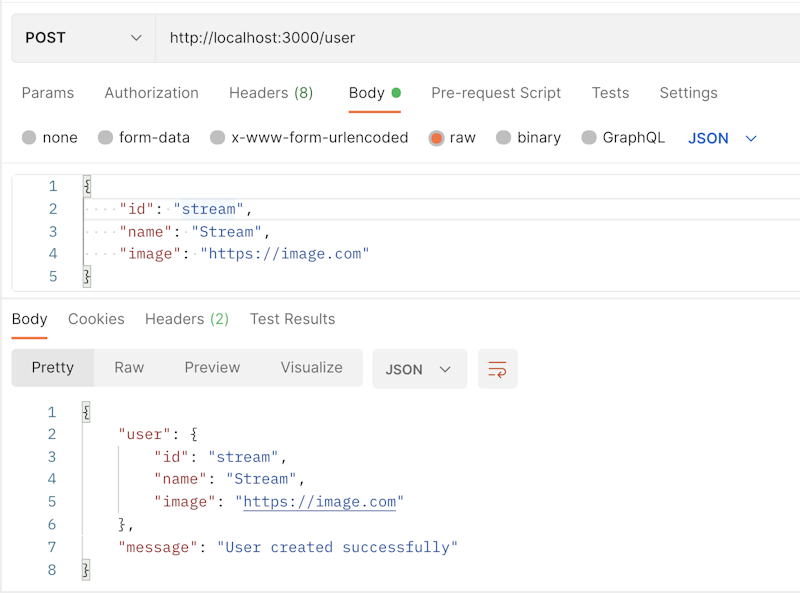The height and width of the screenshot is (593, 800).
Task: Open the Test Results tab
Action: tap(292, 319)
